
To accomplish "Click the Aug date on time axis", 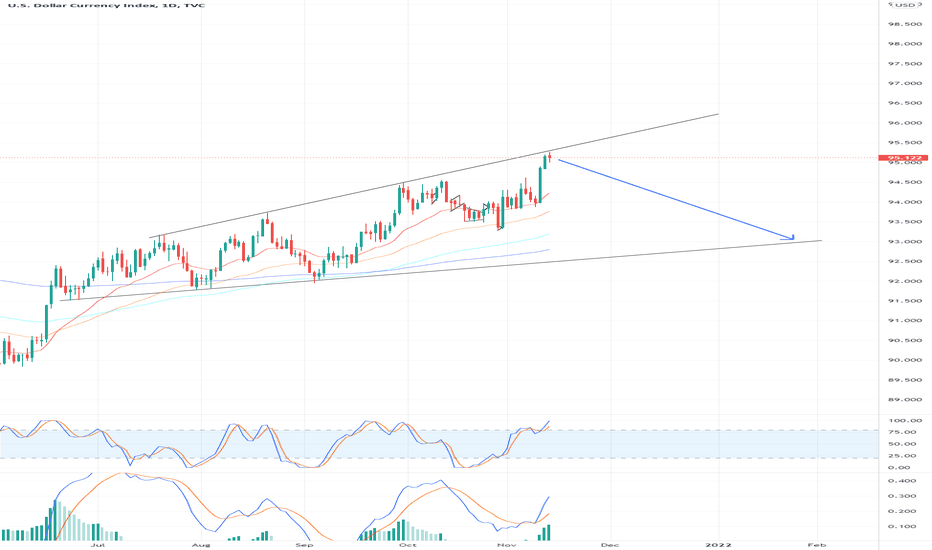I will pos(201,545).
